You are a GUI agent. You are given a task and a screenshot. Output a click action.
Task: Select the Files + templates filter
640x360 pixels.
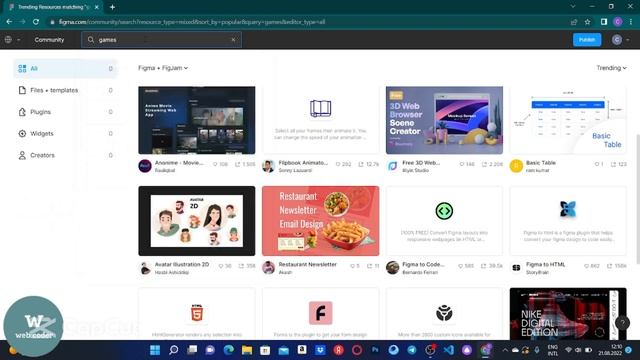(x=65, y=90)
